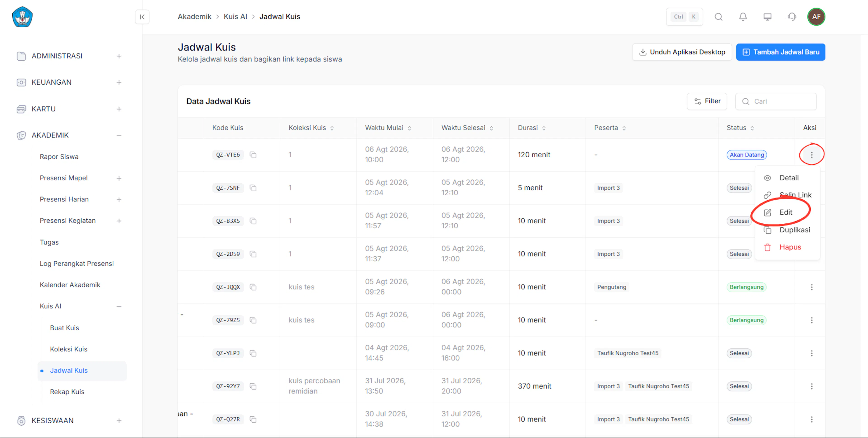Click the QZ-92Y7 code chip
Viewport: 868px width, 438px height.
coord(228,386)
